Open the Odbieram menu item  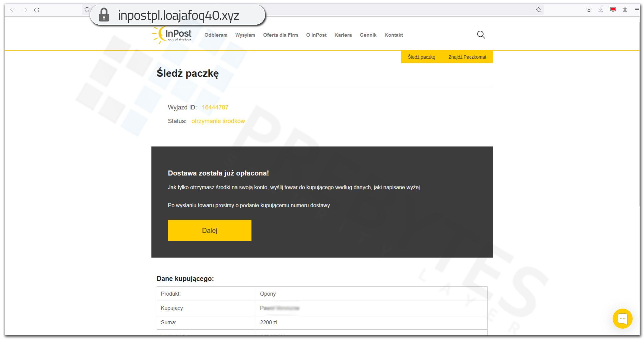216,35
